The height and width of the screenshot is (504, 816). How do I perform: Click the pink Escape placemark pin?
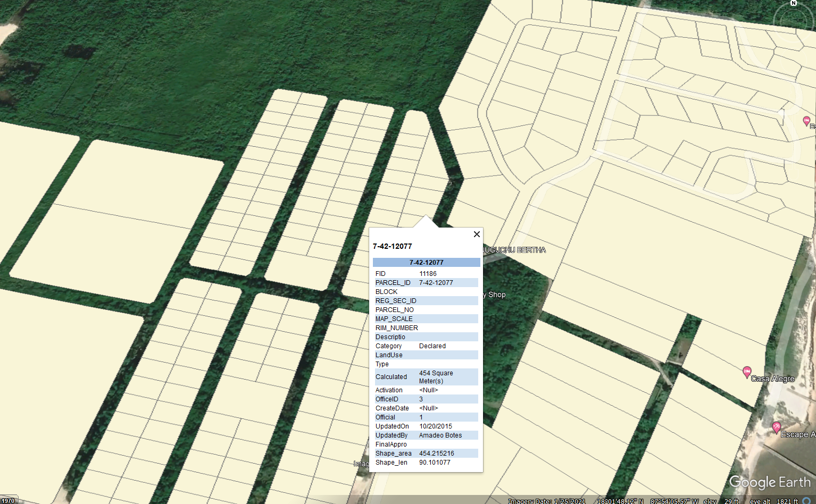pyautogui.click(x=776, y=427)
